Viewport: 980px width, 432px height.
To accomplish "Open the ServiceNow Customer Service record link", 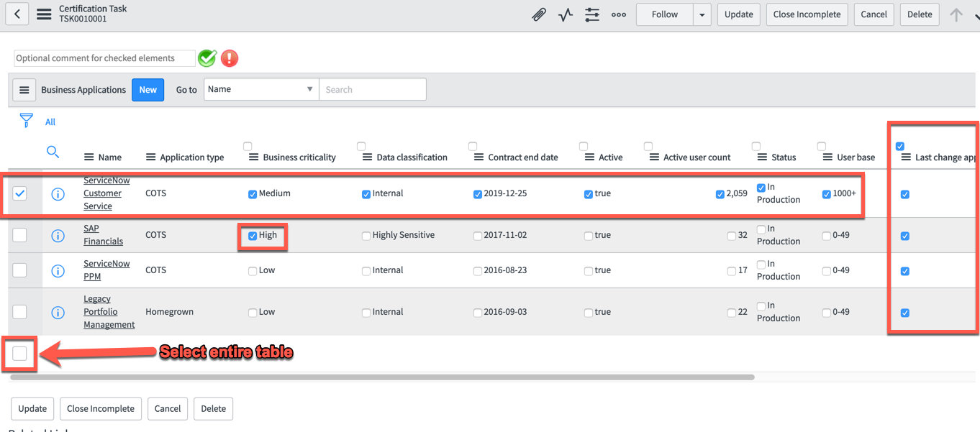I will coord(106,193).
